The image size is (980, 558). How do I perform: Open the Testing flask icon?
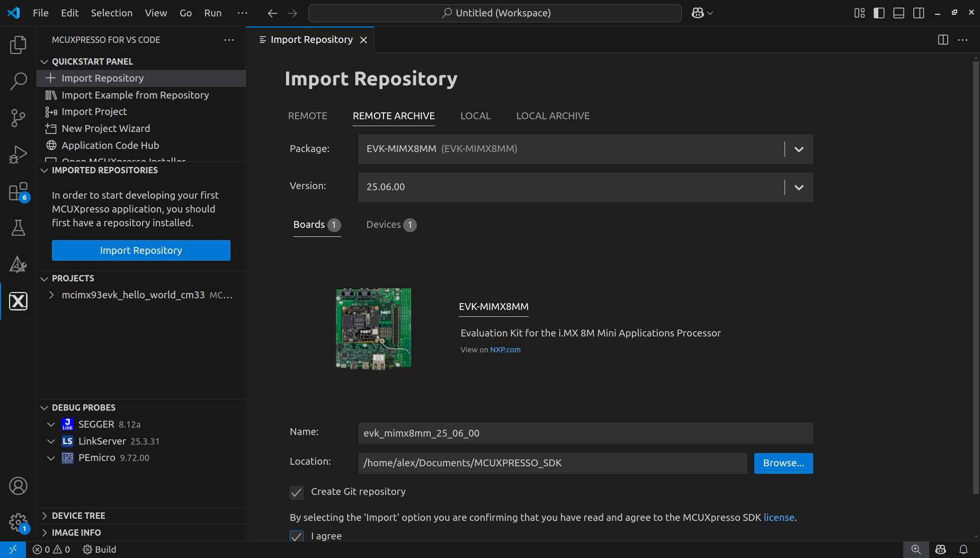pos(19,228)
